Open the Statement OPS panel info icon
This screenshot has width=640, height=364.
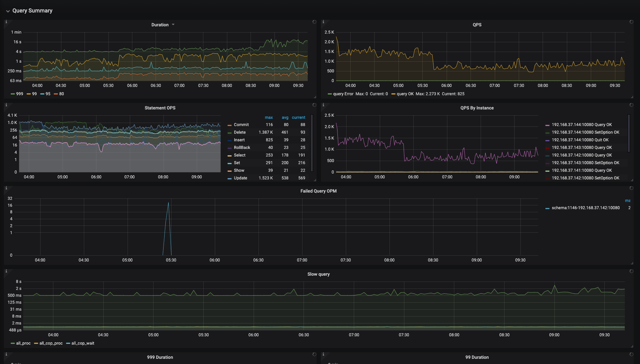tap(6, 105)
